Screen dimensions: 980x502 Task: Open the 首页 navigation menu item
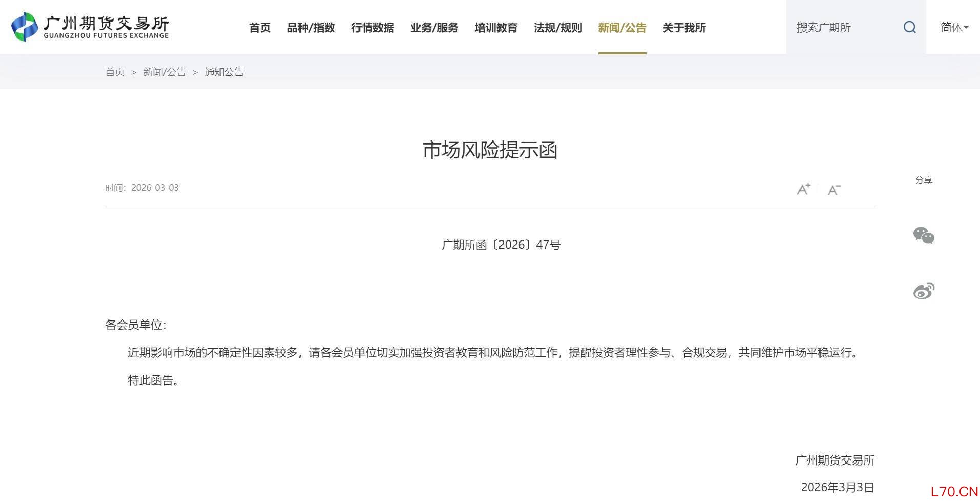259,28
